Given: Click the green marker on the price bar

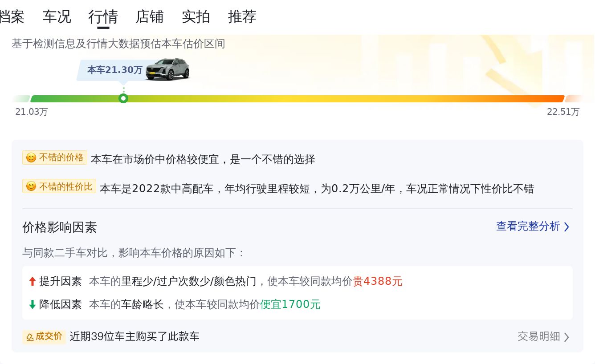Looking at the screenshot, I should click(x=123, y=98).
